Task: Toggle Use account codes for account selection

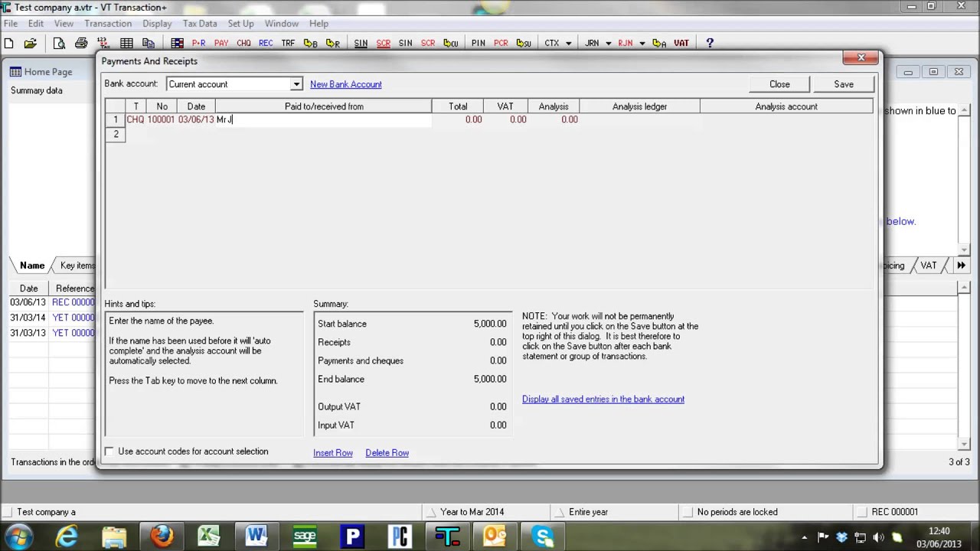Action: pos(109,452)
